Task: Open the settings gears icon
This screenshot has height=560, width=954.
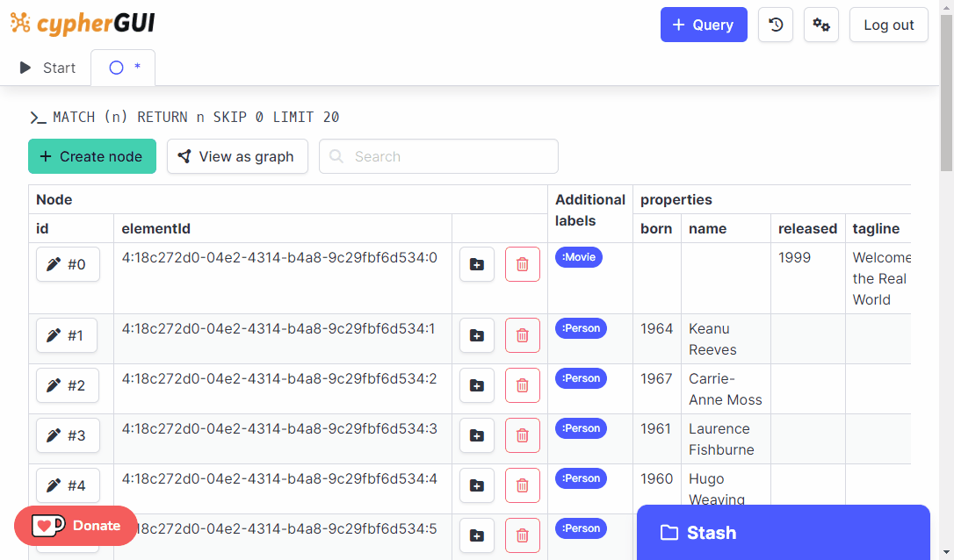Action: [820, 25]
